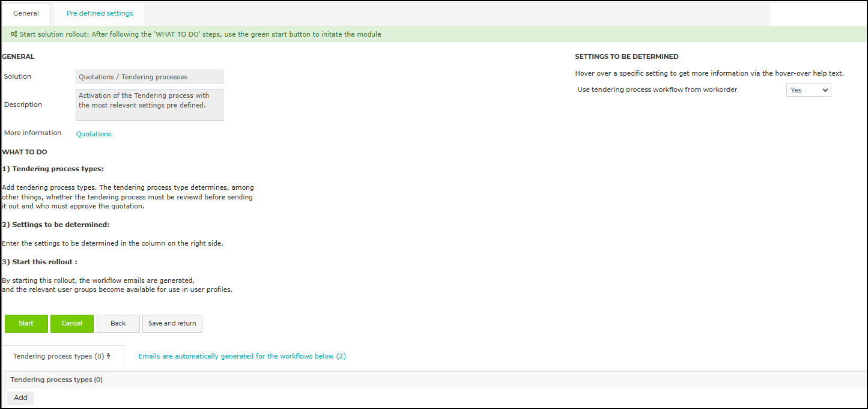The width and height of the screenshot is (868, 409).
Task: Open the tendering workflow Yes dropdown
Action: pyautogui.click(x=809, y=90)
